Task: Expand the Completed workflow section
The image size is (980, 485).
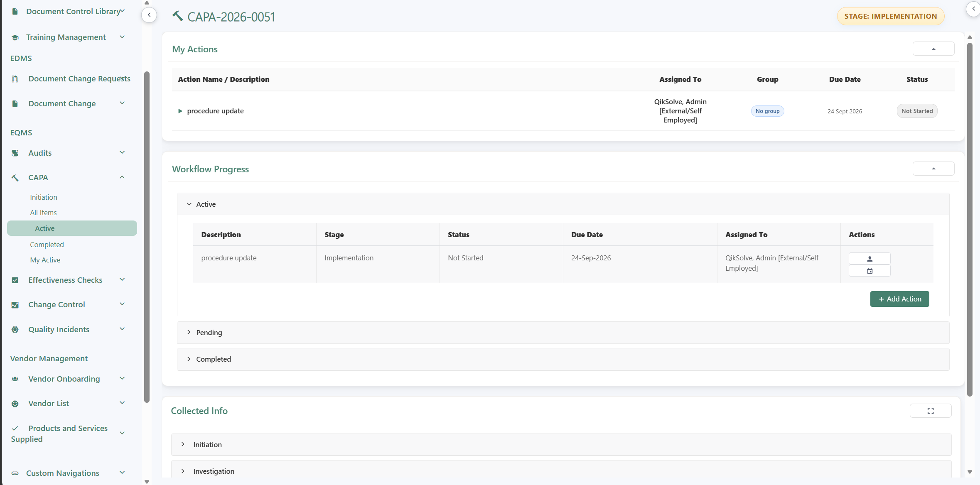Action: coord(189,359)
